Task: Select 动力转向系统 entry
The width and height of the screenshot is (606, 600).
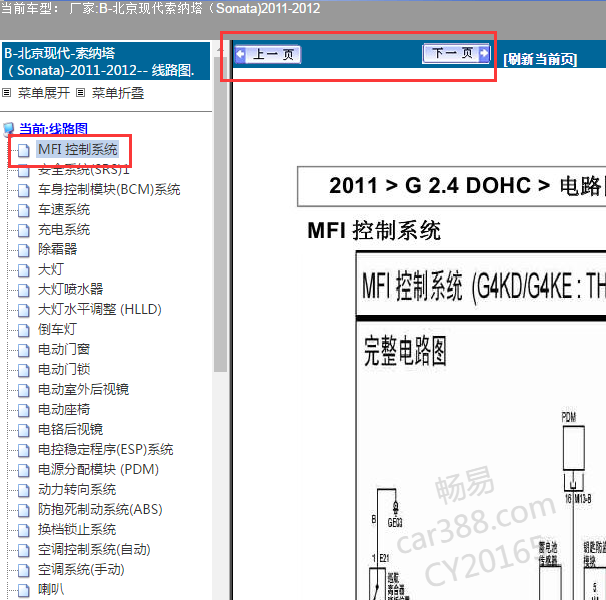Action: click(x=77, y=489)
